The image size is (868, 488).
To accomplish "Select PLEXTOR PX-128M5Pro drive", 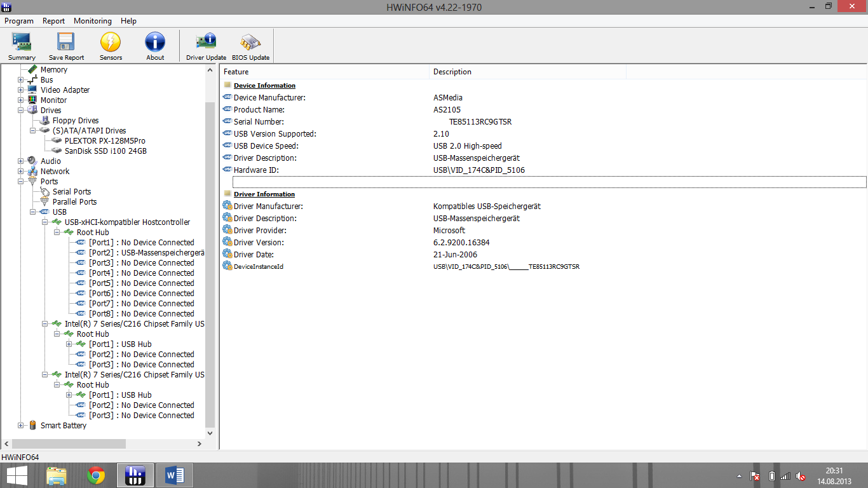I will point(105,141).
